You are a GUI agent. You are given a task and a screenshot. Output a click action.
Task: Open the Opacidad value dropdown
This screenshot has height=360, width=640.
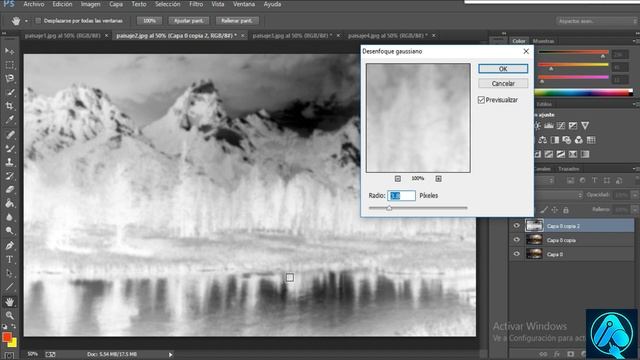tap(635, 195)
